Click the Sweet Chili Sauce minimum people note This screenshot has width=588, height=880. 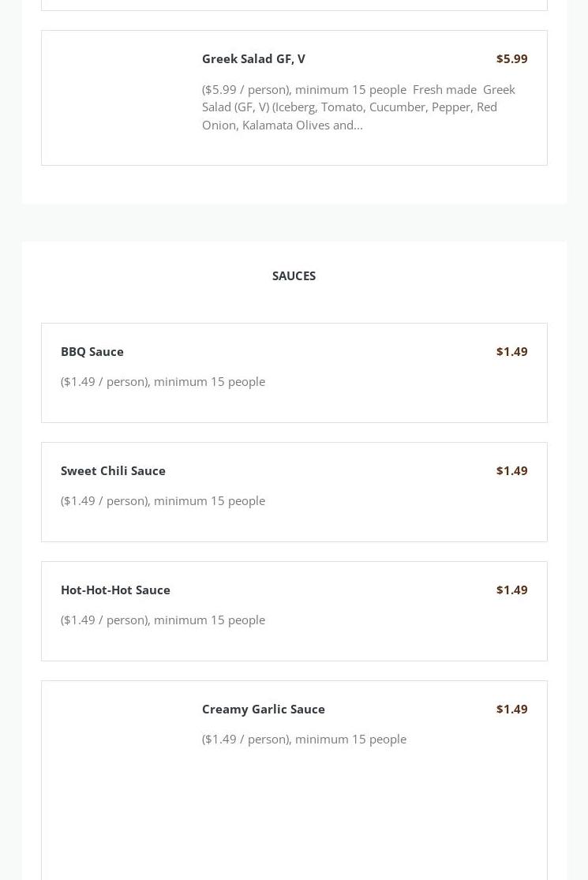[x=163, y=500]
